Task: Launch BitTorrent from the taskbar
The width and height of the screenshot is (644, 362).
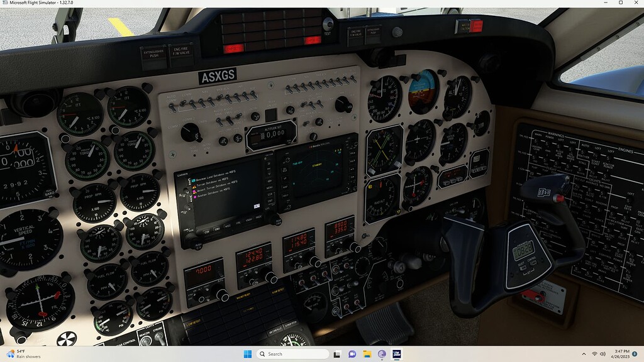Action: click(x=382, y=354)
